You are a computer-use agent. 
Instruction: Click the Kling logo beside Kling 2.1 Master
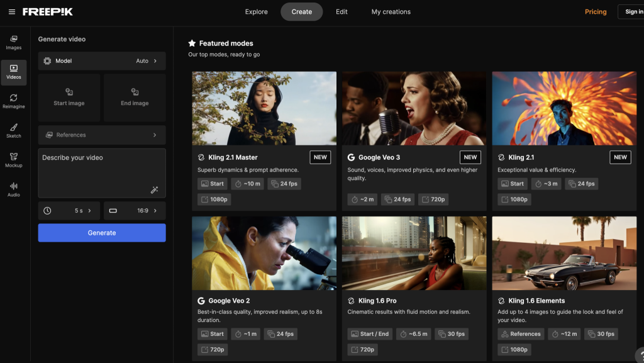click(201, 157)
